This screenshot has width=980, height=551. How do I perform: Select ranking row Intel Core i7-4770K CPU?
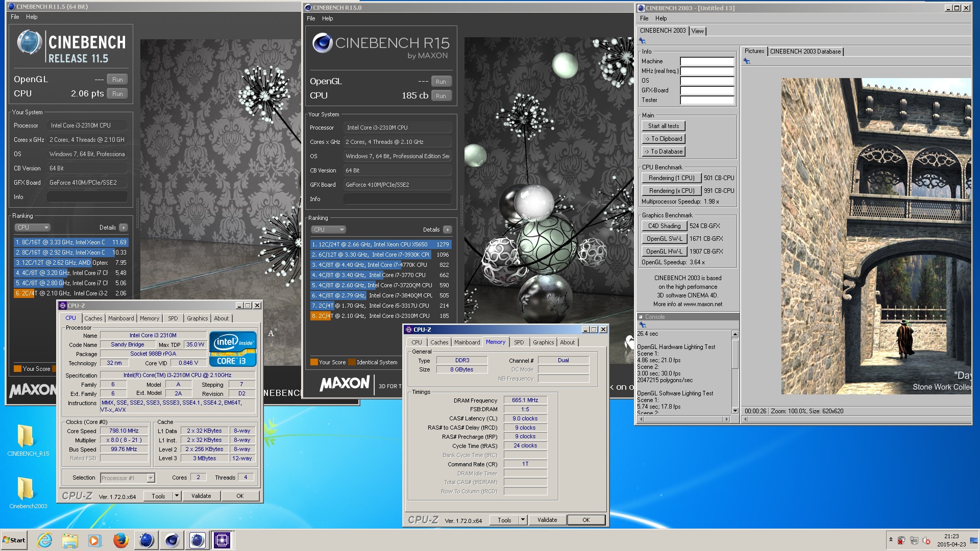pyautogui.click(x=381, y=265)
